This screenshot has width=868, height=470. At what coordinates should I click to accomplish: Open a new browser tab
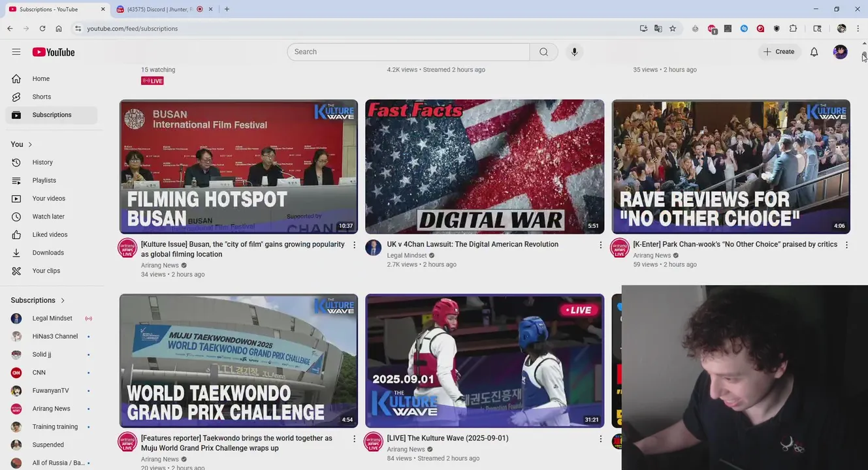pos(227,9)
